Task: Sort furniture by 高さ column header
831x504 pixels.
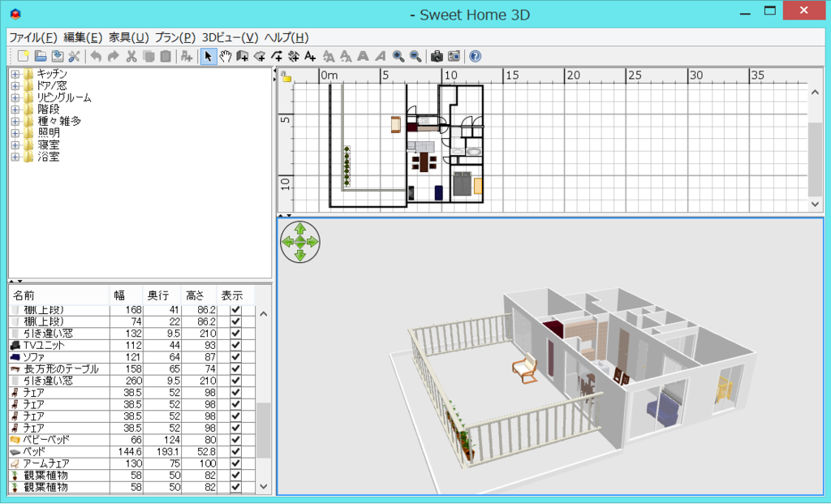Action: pos(199,295)
